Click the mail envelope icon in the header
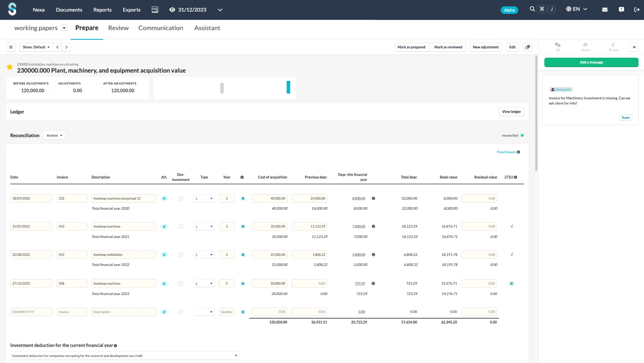 pos(605,10)
